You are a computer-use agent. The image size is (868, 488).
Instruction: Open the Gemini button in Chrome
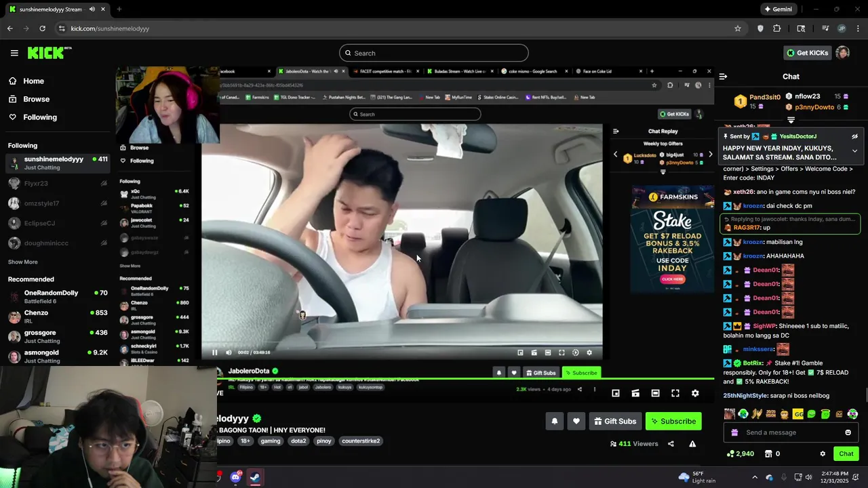(x=778, y=9)
